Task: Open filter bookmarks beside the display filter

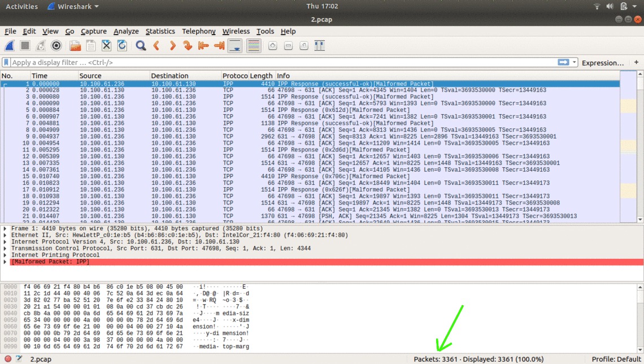Action: click(x=6, y=62)
